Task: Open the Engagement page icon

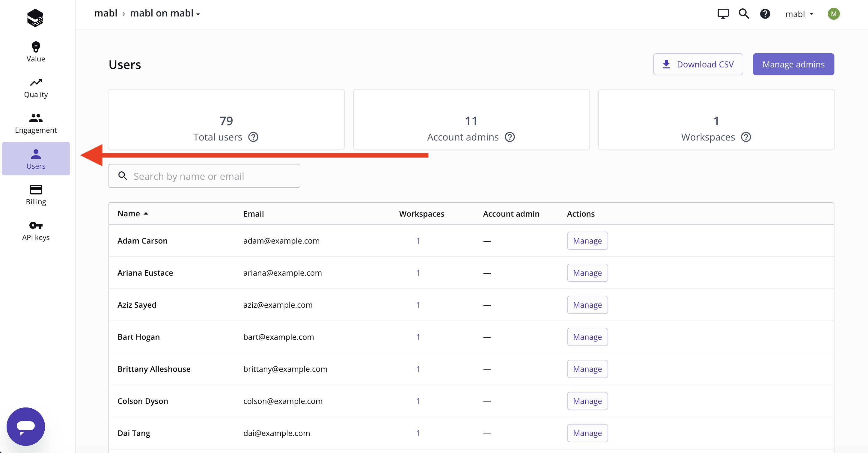Action: coord(36,118)
